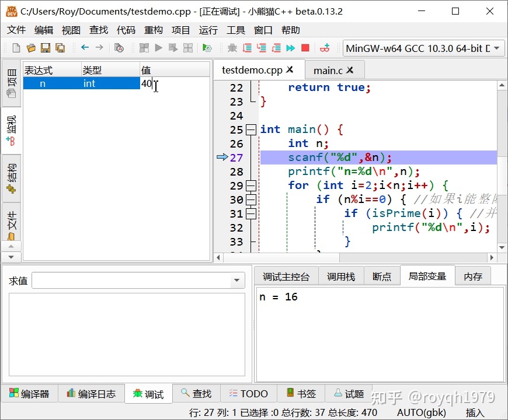Click the Compile and Run icon
Screen dimensions: 508x420
pyautogui.click(x=173, y=48)
